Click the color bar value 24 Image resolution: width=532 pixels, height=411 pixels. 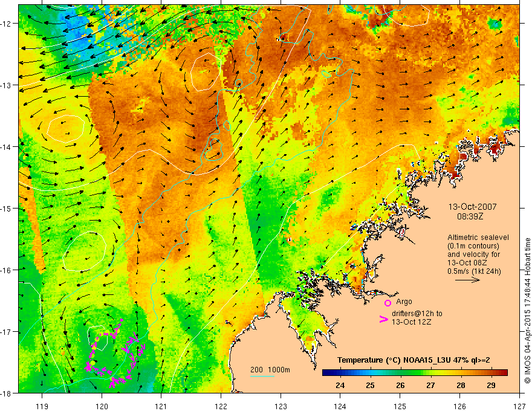coord(340,385)
